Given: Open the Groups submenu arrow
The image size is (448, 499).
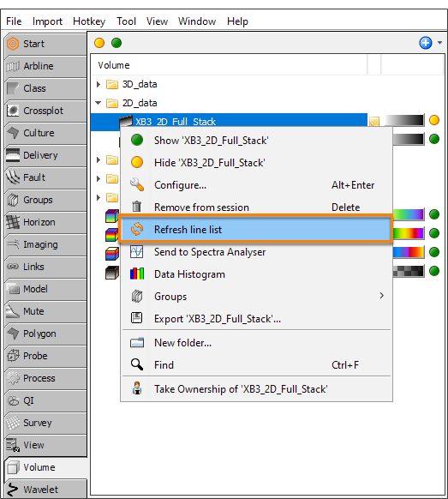Looking at the screenshot, I should pos(381,296).
